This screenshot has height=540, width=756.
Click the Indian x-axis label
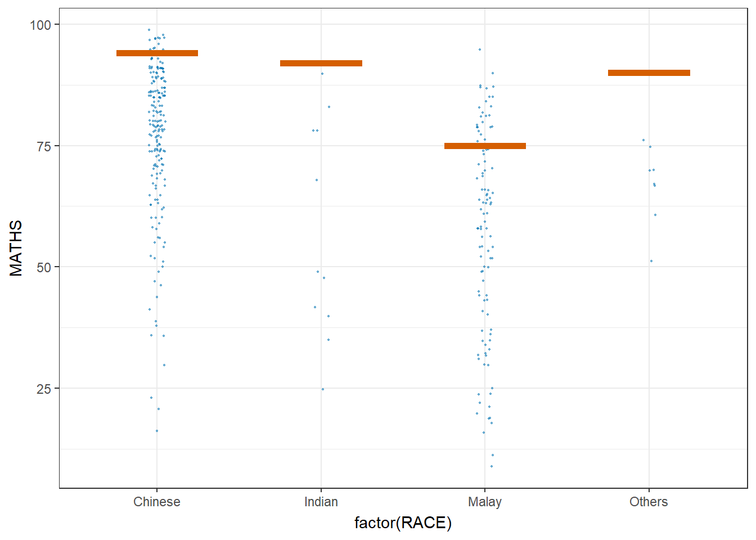[x=321, y=502]
